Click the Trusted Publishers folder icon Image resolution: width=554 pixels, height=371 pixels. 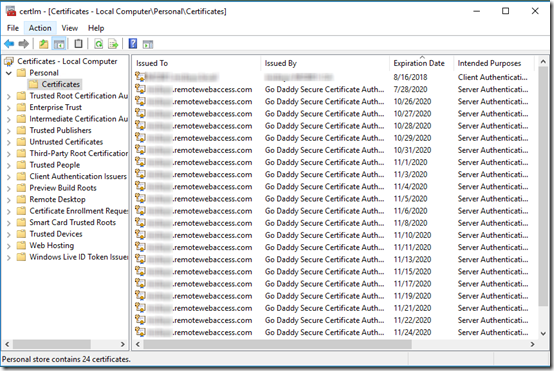(x=22, y=130)
